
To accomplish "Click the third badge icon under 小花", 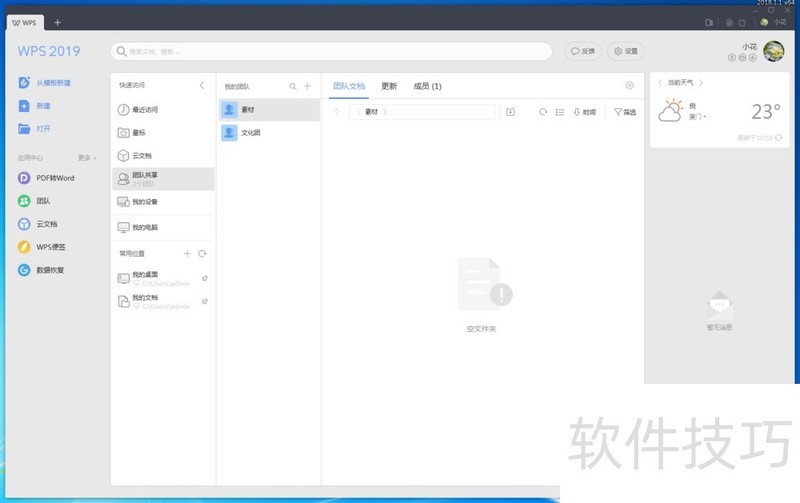I will pos(752,58).
